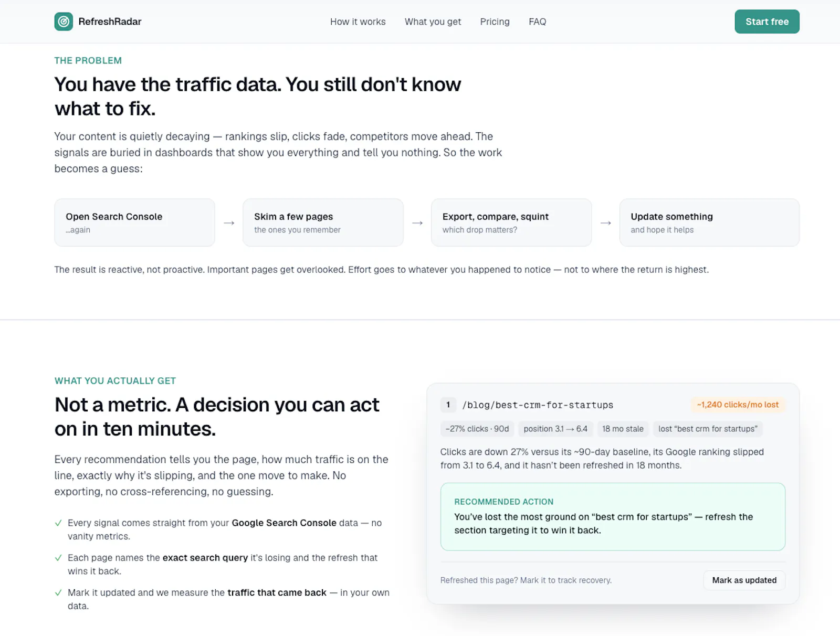The image size is (840, 636).
Task: Click the checkmark beside exact search query bullet
Action: pos(58,558)
